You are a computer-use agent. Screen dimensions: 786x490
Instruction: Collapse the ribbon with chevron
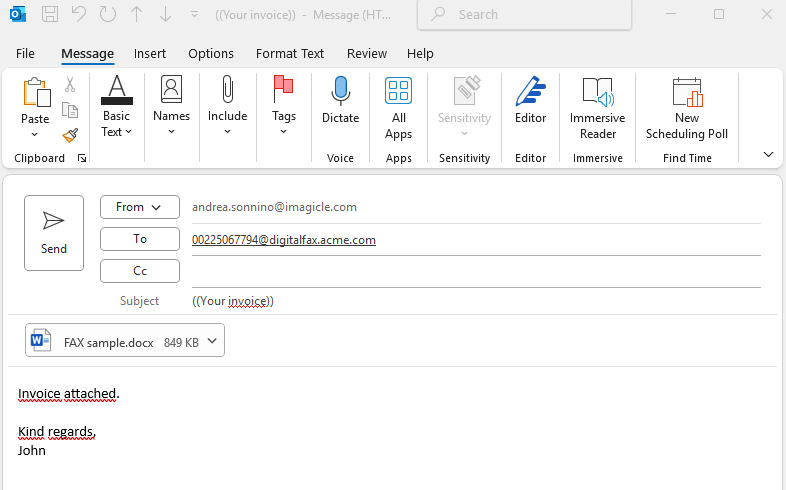pos(768,154)
